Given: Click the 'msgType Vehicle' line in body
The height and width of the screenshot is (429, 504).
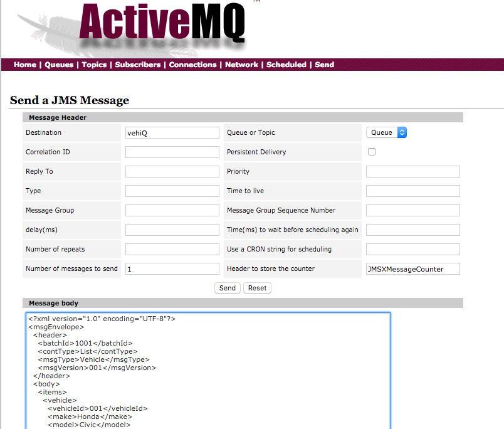Looking at the screenshot, I should (93, 359).
